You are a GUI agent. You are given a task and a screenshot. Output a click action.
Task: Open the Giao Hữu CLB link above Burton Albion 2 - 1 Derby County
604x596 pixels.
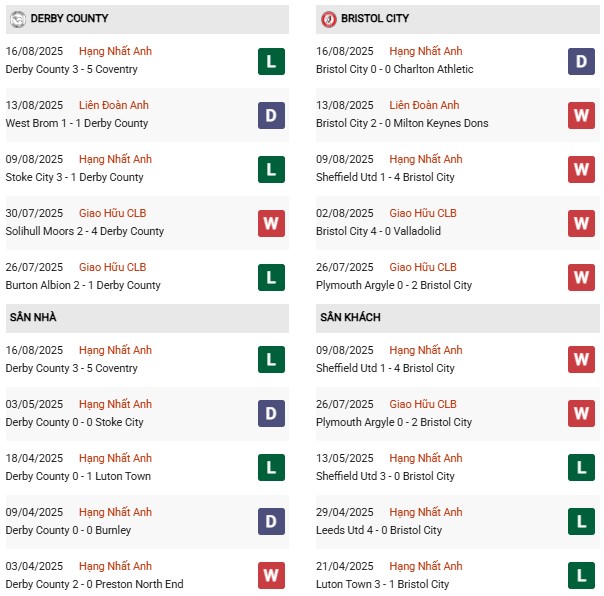(x=113, y=267)
